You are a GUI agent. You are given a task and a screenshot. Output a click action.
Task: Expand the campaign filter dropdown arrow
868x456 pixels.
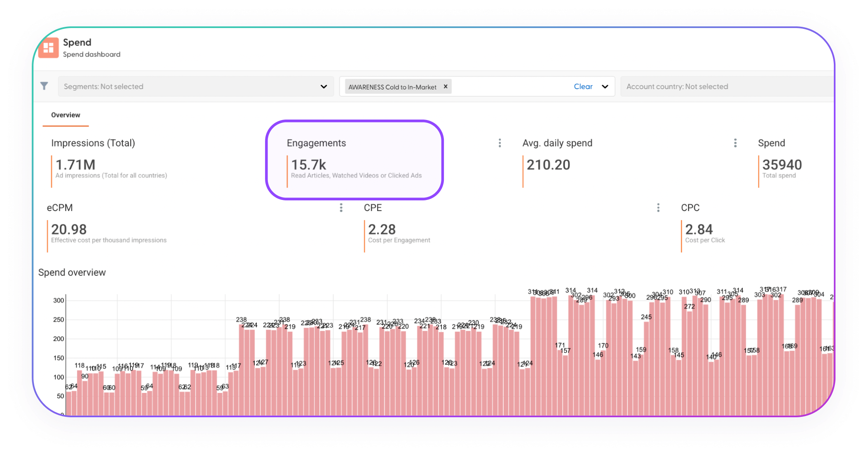605,87
